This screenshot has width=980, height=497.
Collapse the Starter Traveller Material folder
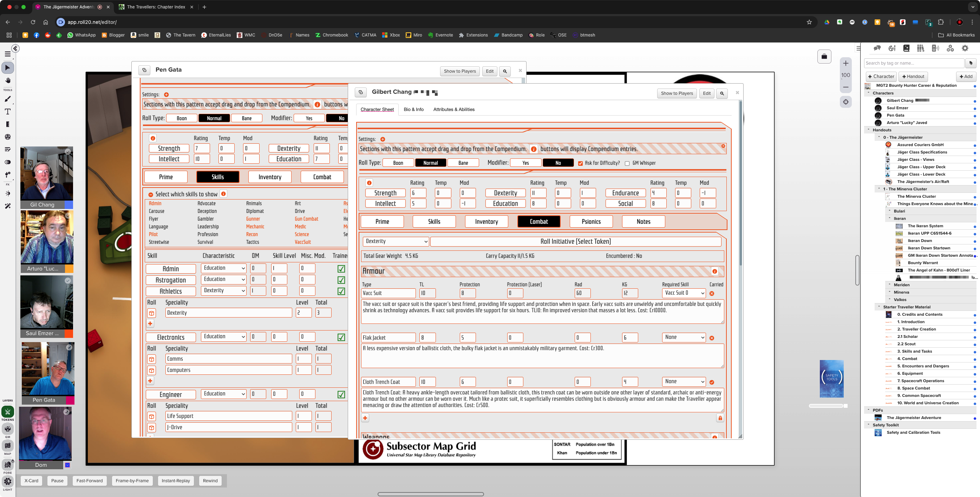[879, 307]
